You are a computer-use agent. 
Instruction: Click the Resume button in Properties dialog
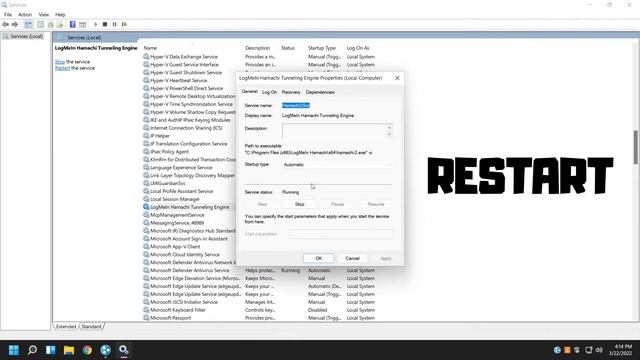pyautogui.click(x=376, y=204)
